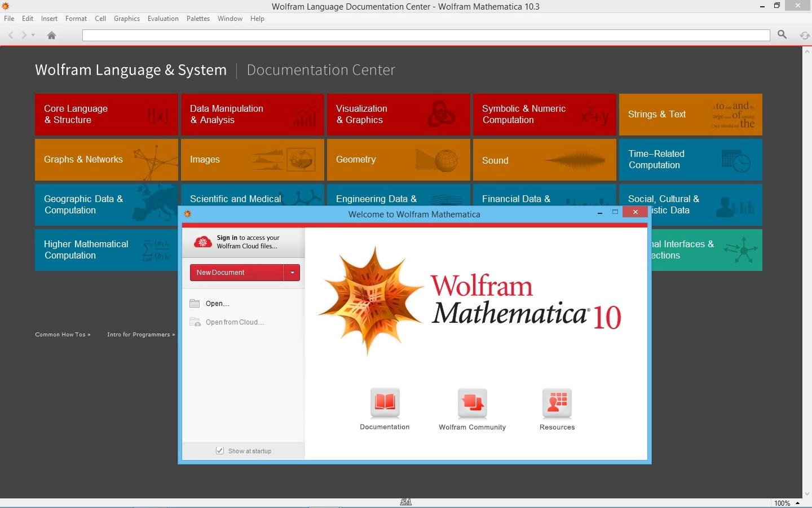The image size is (812, 508).
Task: Click the Wolfram Cloud sign-in icon
Action: (202, 242)
